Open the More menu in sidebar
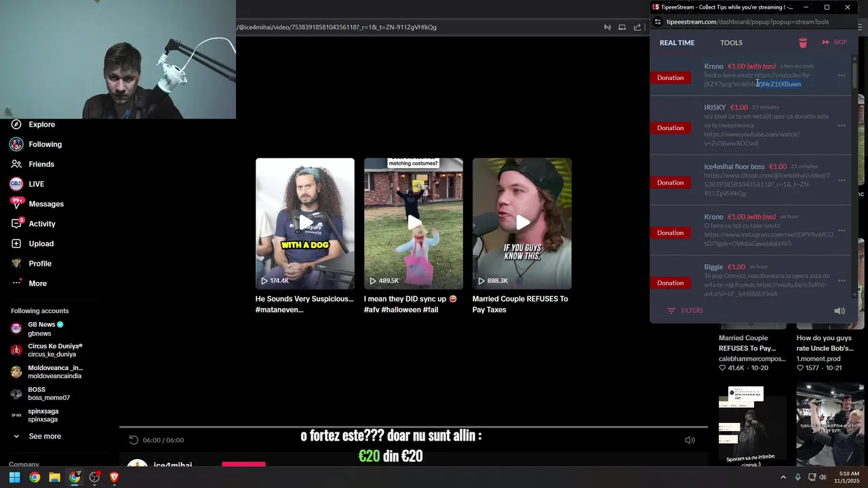The width and height of the screenshot is (868, 488). (31, 283)
